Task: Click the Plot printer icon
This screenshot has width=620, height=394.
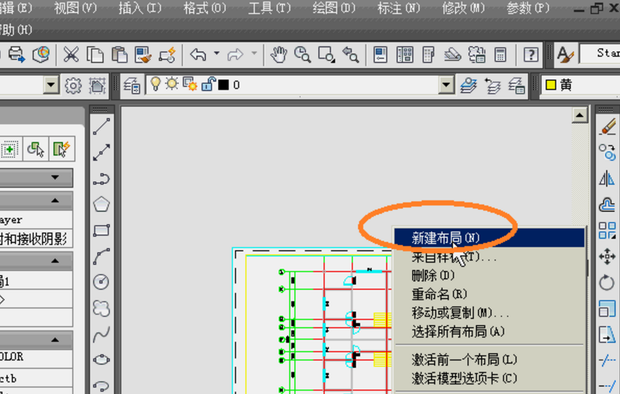Action: tap(16, 54)
